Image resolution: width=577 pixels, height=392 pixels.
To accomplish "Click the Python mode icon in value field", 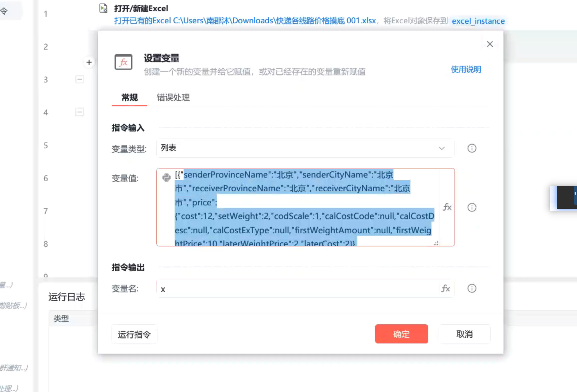I will 166,178.
